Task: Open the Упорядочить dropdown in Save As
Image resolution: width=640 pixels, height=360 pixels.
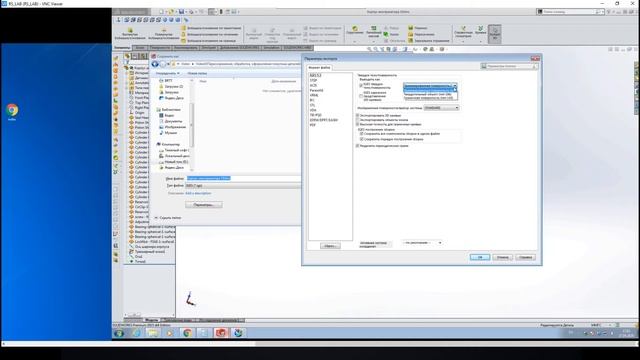Action: click(167, 73)
